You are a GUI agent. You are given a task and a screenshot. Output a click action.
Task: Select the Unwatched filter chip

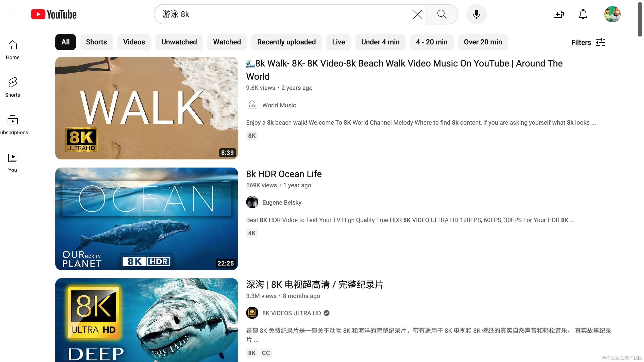pos(179,42)
